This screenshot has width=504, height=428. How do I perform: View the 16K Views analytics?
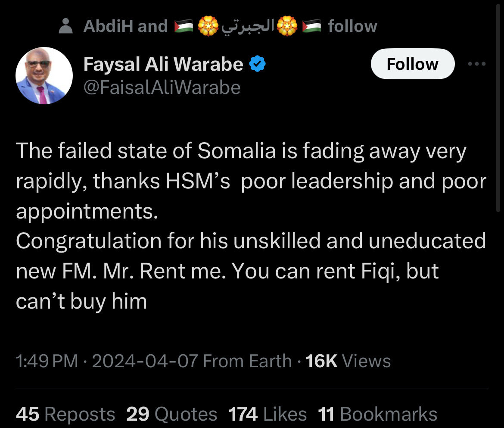tap(348, 361)
